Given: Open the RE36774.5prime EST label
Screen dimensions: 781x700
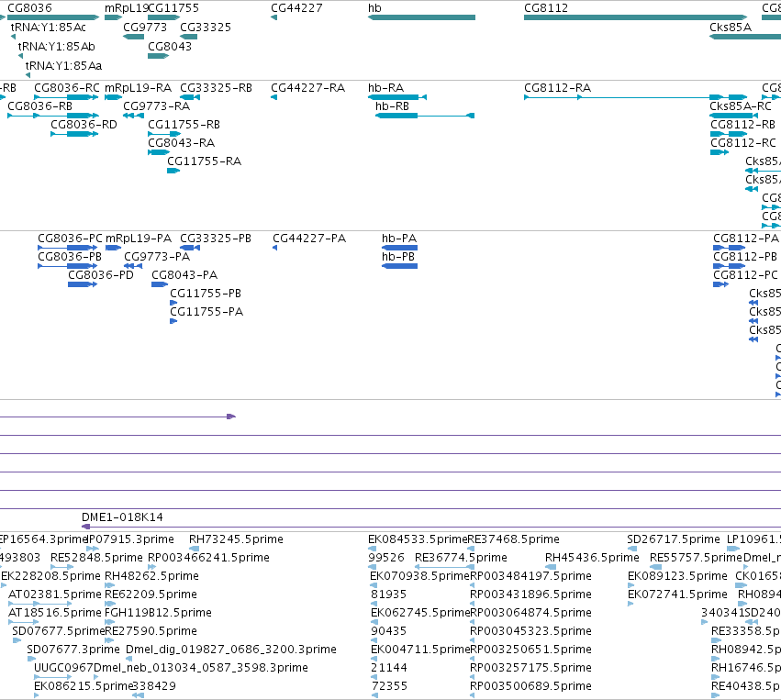Looking at the screenshot, I should [x=462, y=558].
